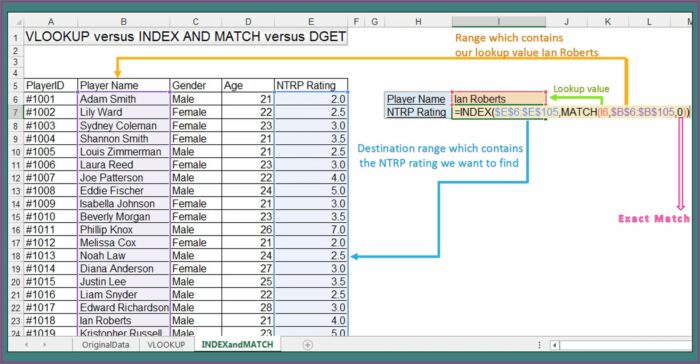Screen dimensions: 700x364
Task: Select the cell with Melissa Cox
Action: [x=124, y=243]
